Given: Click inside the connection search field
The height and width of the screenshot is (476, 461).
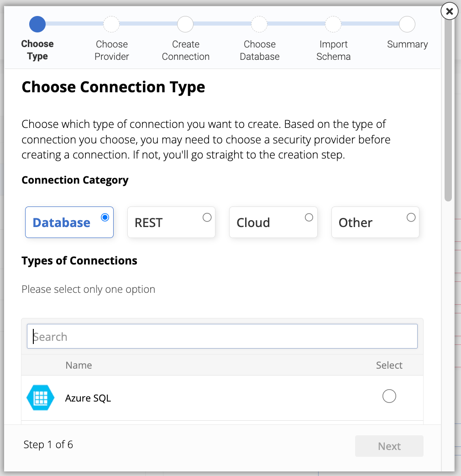Looking at the screenshot, I should click(x=222, y=336).
